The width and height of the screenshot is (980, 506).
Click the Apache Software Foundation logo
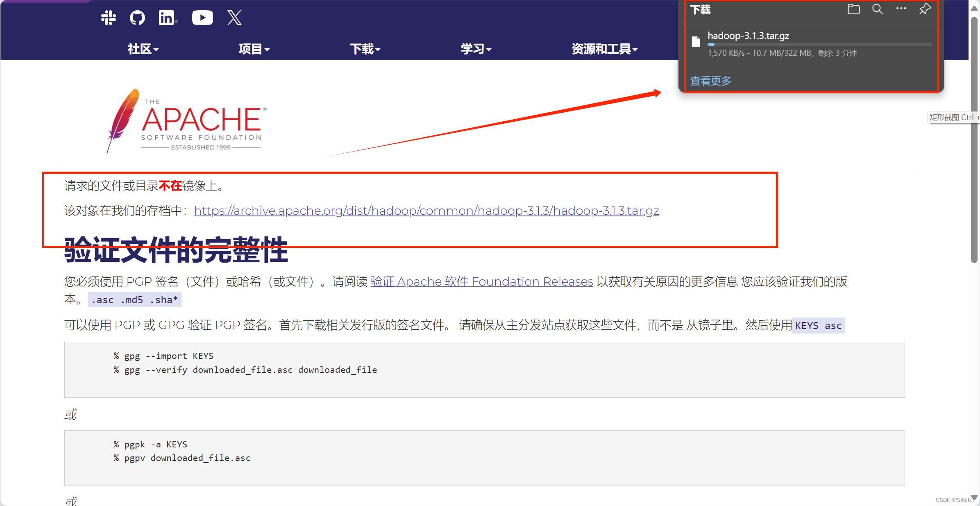pyautogui.click(x=186, y=121)
